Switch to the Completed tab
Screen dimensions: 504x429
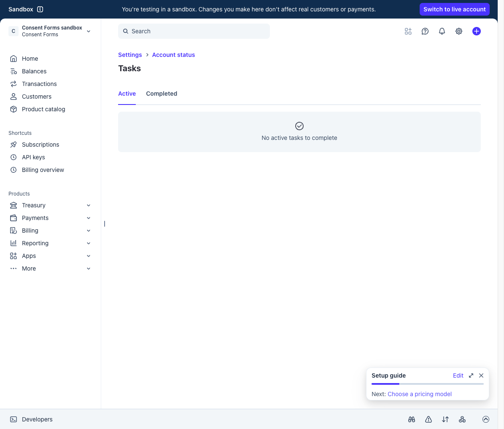162,94
